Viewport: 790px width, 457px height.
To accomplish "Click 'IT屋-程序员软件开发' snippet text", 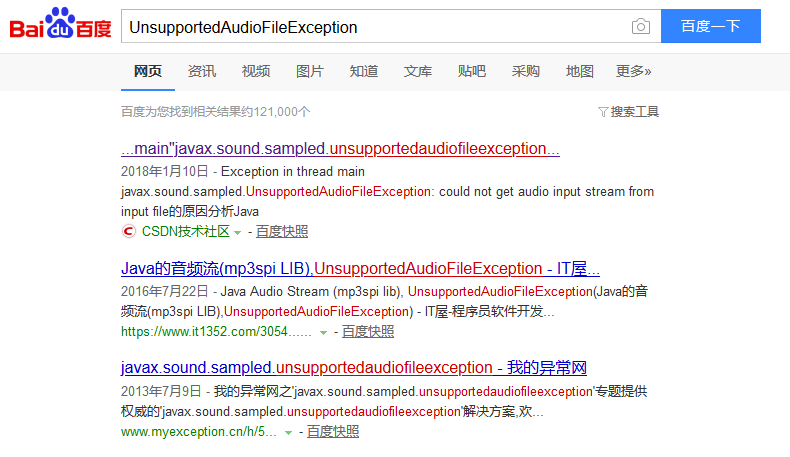I will click(489, 311).
